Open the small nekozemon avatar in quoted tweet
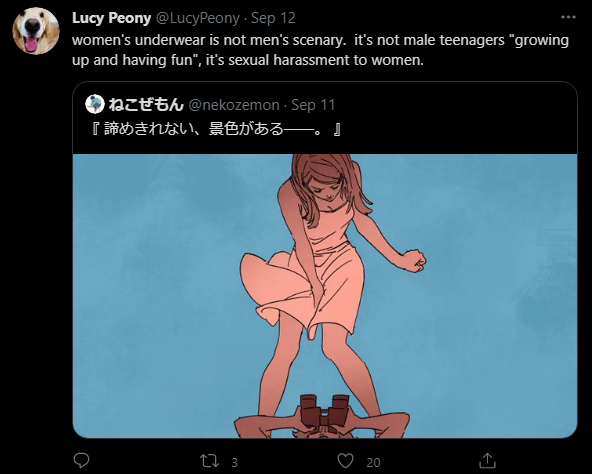Viewport: 592px width, 474px height. [94, 104]
